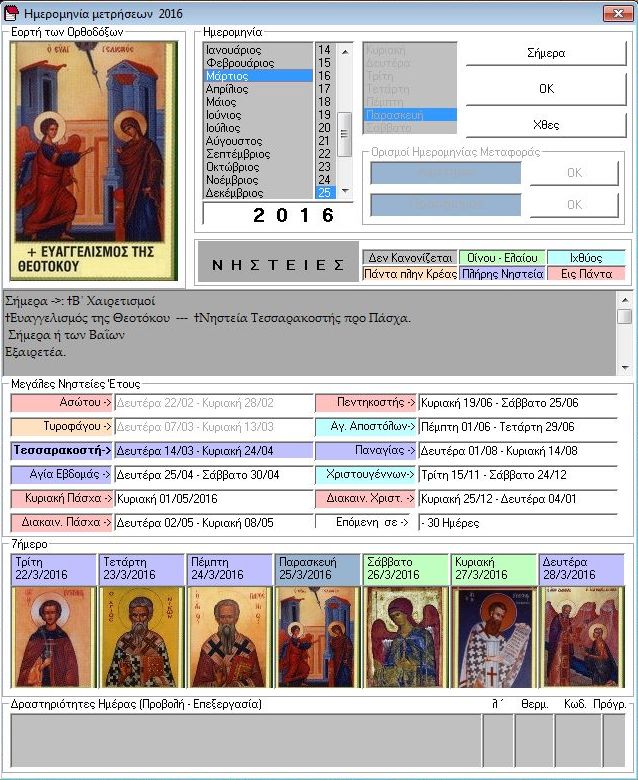Click the Χθες (yesterday) button
Image resolution: width=638 pixels, height=780 pixels.
(x=546, y=124)
